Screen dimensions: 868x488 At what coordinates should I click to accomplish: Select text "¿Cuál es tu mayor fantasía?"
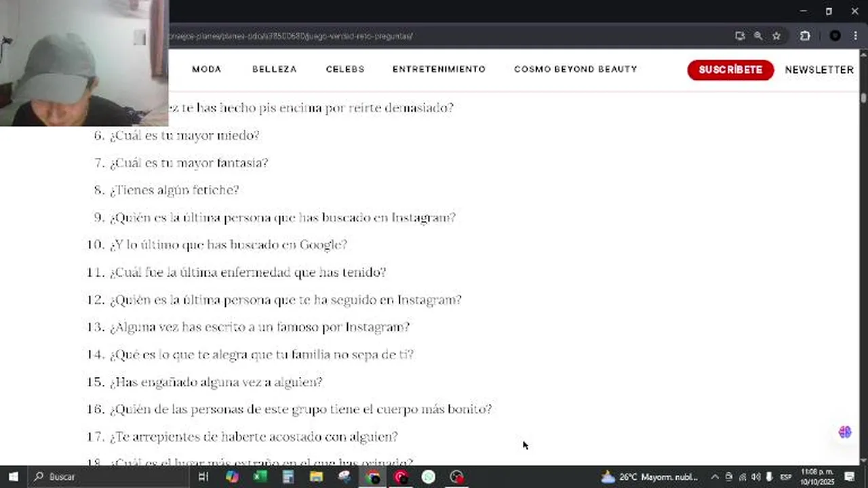coord(189,163)
